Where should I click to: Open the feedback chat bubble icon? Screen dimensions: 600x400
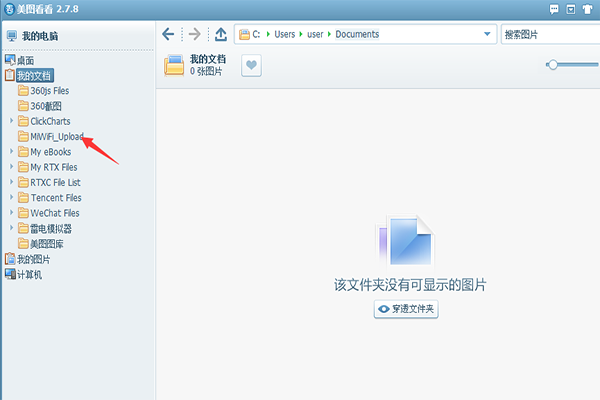[x=554, y=9]
